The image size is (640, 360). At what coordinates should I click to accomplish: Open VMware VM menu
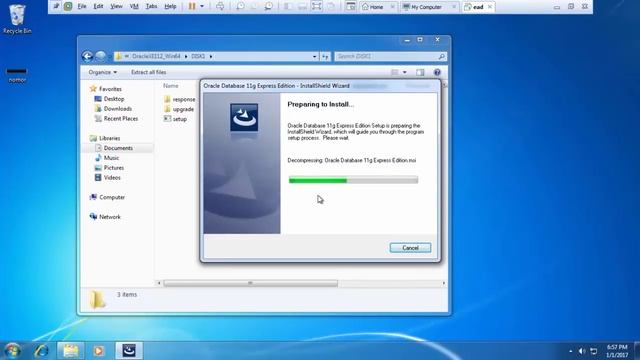pos(134,7)
